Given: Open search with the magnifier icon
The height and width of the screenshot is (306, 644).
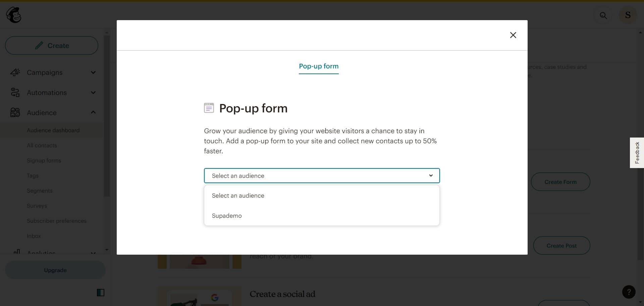Looking at the screenshot, I should (x=603, y=15).
